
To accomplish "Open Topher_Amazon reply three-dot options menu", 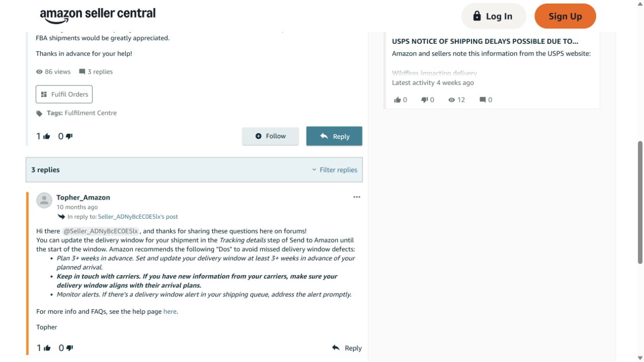I will coord(356,197).
